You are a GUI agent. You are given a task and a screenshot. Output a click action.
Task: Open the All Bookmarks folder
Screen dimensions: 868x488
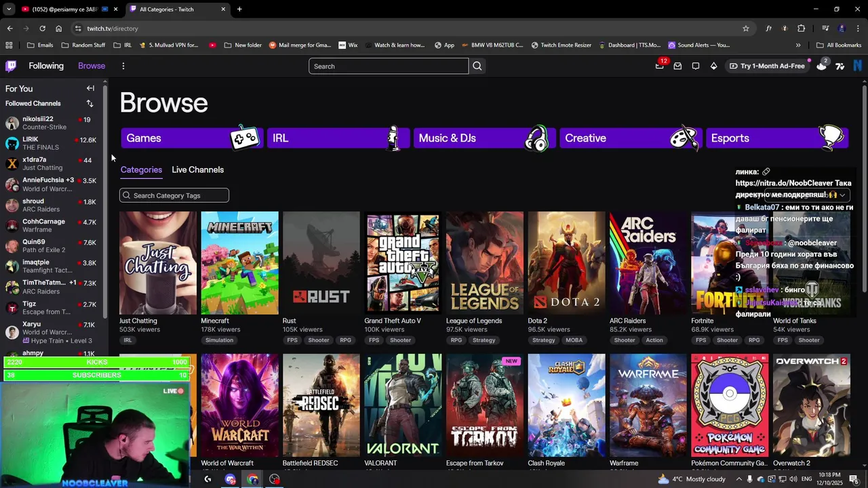[839, 45]
